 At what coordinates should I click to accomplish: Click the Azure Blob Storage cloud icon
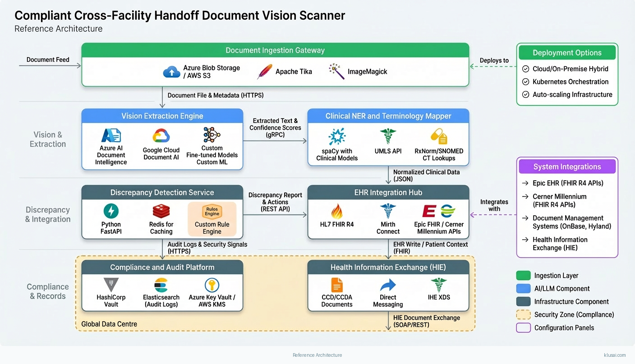coord(172,72)
